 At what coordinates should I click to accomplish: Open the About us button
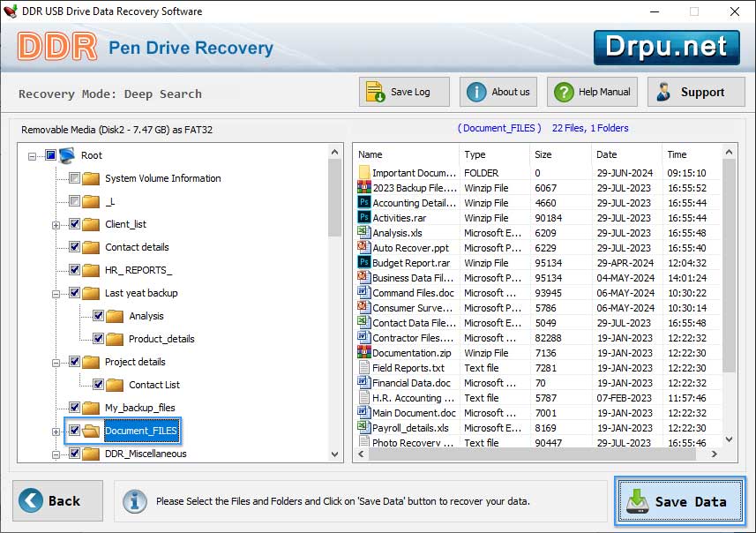coord(498,92)
